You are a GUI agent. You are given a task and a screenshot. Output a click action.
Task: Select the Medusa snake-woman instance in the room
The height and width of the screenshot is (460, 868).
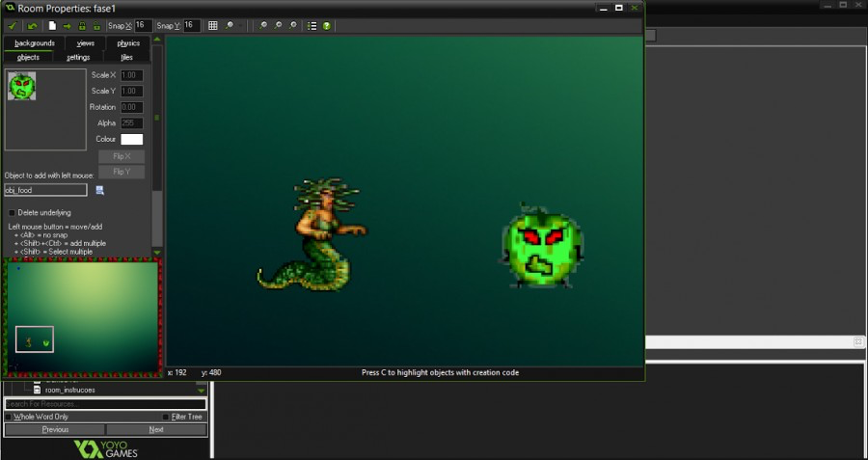click(x=312, y=234)
